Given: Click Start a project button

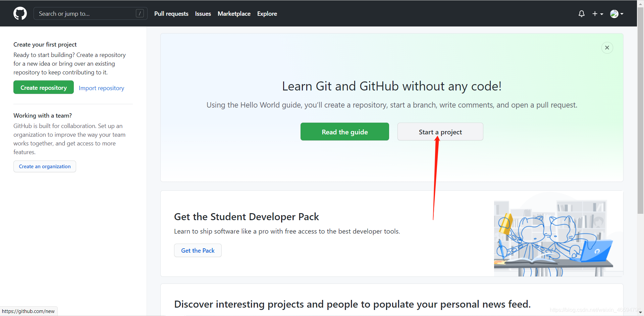Looking at the screenshot, I should (440, 132).
